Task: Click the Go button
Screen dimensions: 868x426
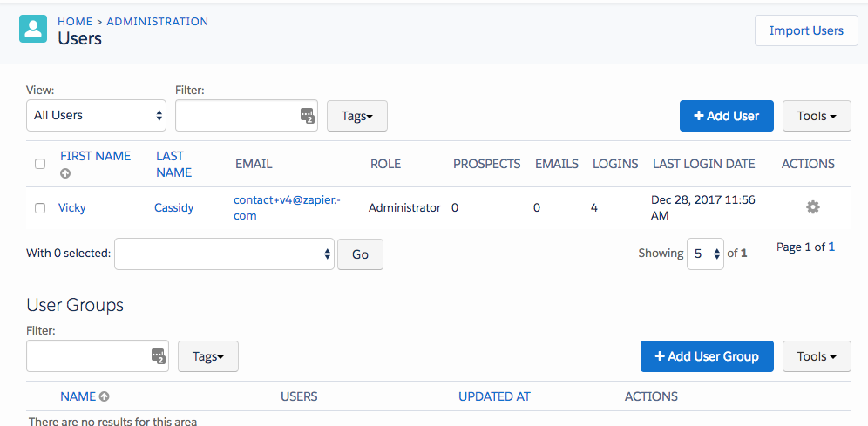Action: [361, 254]
